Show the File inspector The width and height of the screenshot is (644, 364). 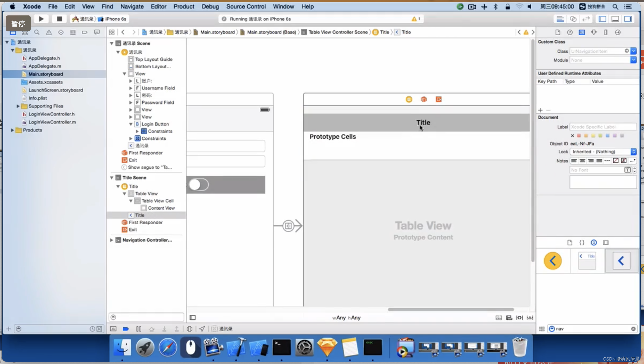[x=558, y=32]
